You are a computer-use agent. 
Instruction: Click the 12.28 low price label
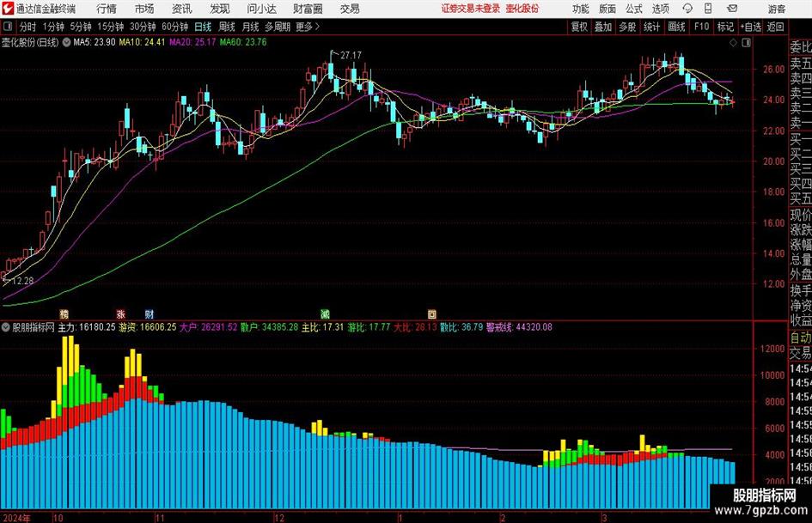point(23,281)
